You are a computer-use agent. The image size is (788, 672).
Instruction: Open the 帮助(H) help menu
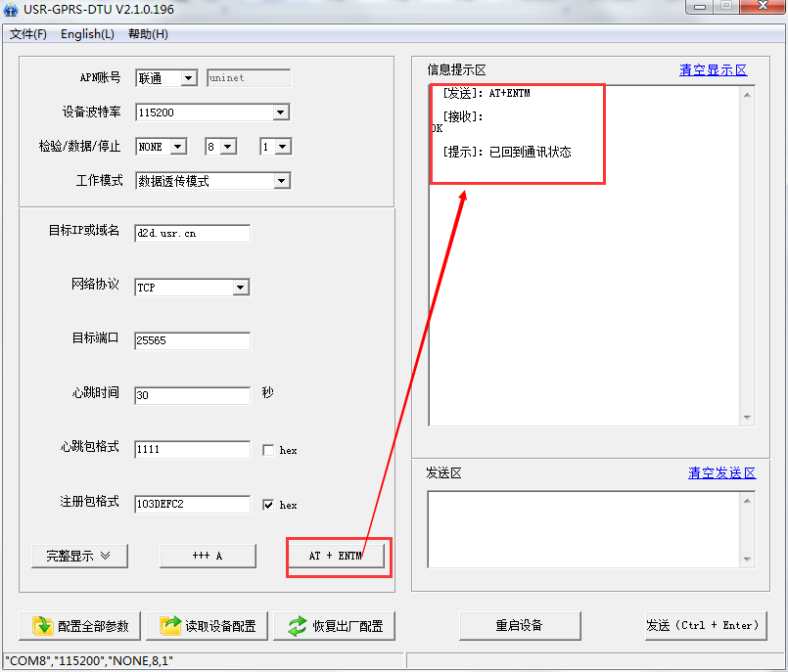coord(147,33)
